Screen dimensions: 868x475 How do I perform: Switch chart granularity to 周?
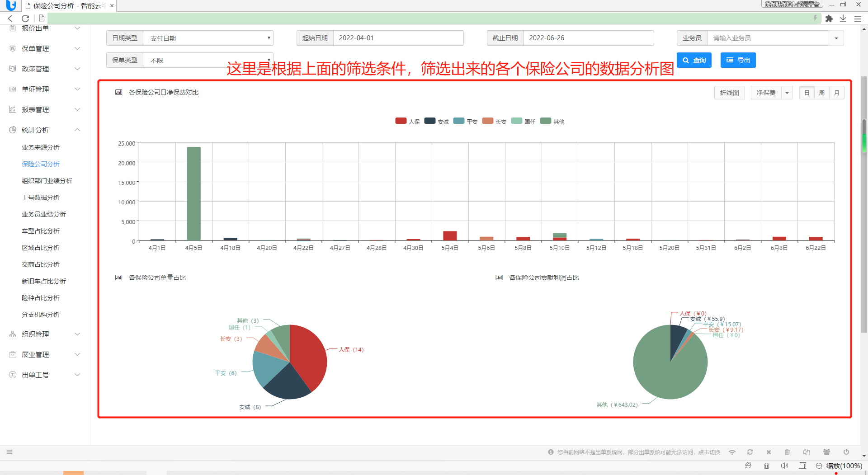822,93
